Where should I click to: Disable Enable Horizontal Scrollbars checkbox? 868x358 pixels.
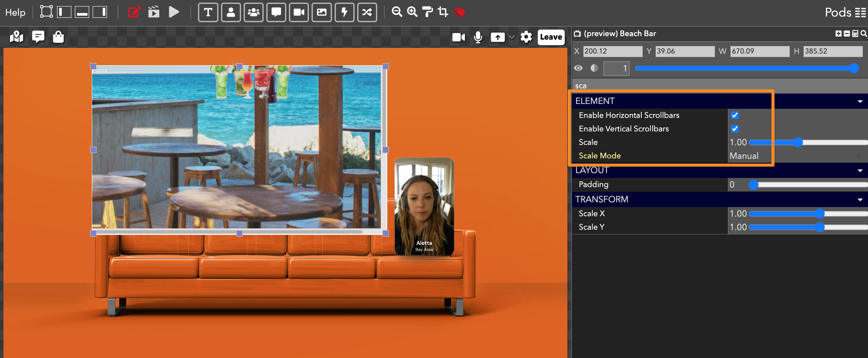[x=734, y=115]
